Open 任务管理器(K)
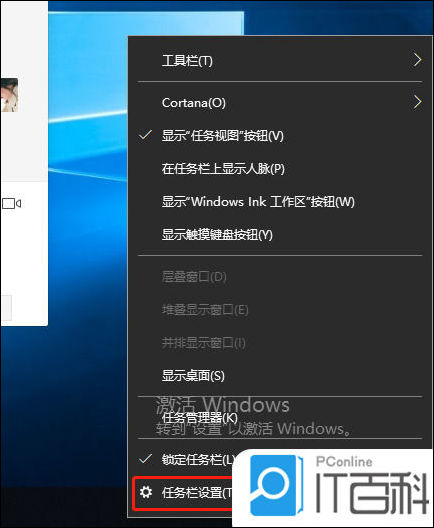The height and width of the screenshot is (528, 434). coord(280,418)
